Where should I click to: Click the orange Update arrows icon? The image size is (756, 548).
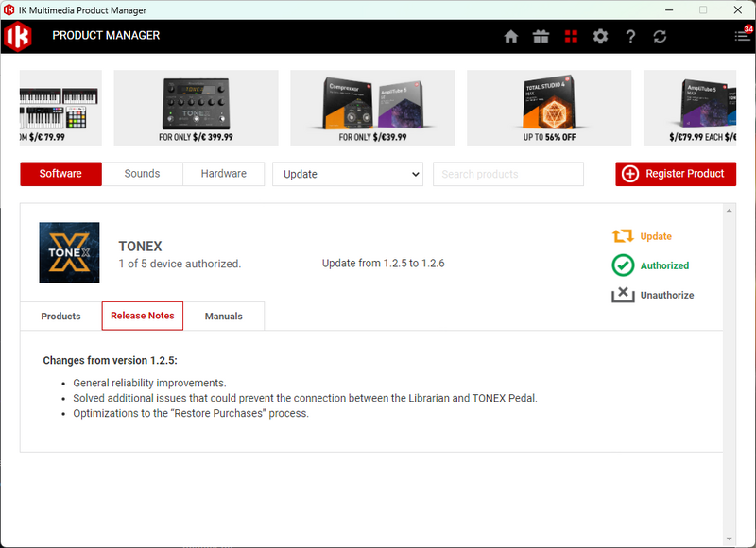[623, 236]
